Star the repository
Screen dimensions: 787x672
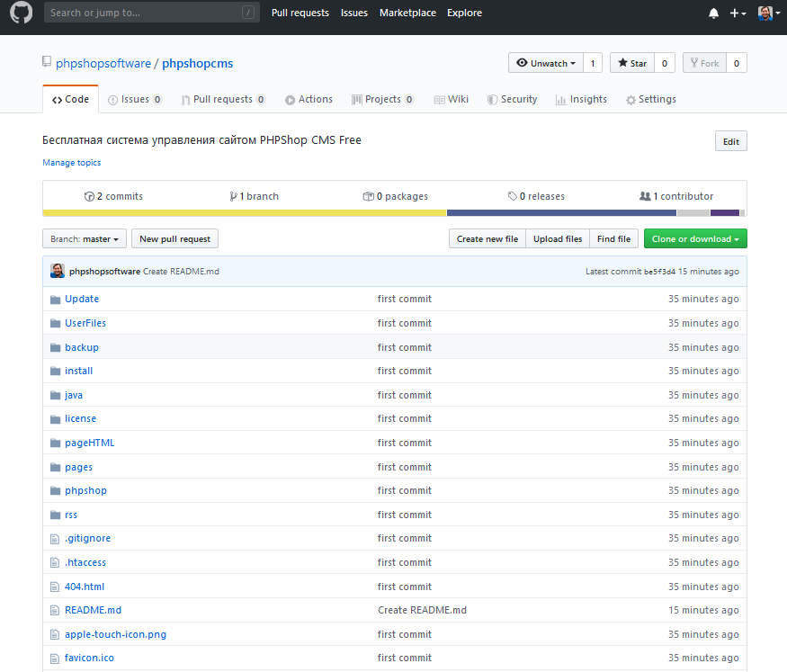[632, 63]
